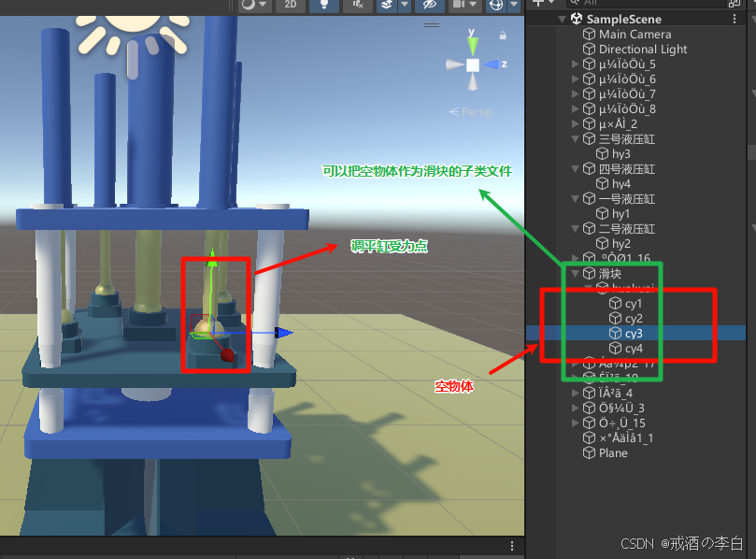Click the hierarchy search field

pos(647,3)
